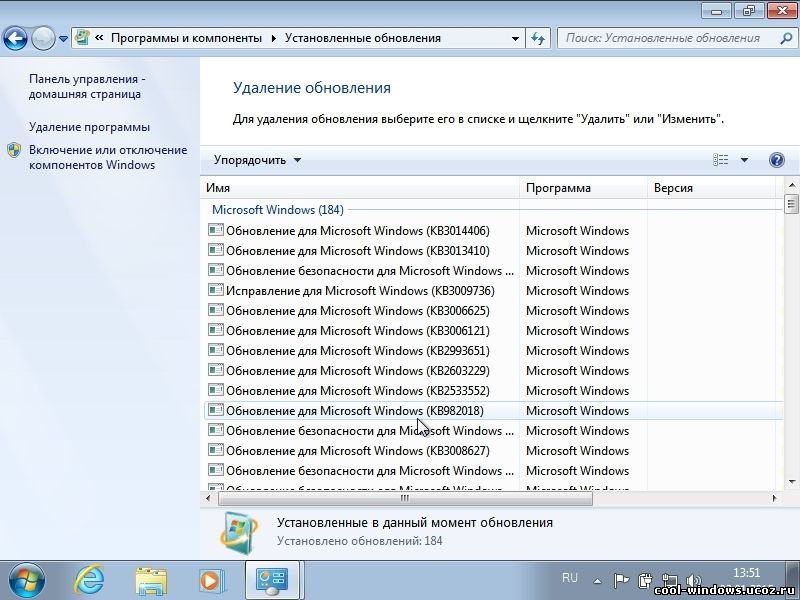Show hidden breadcrumb levels via double chevron
Image resolution: width=800 pixels, height=600 pixels.
click(99, 38)
